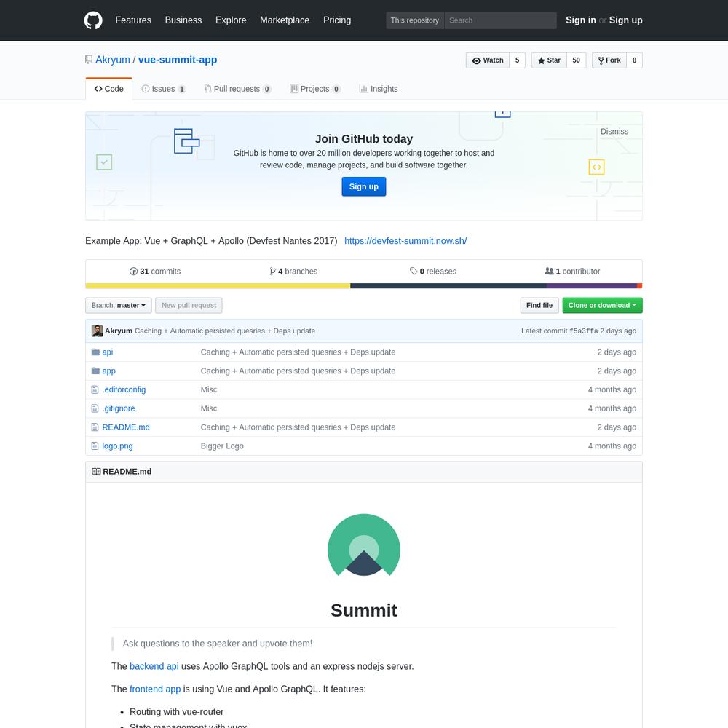Click the dark navy language bar segment
This screenshot has height=728, width=728.
point(448,286)
